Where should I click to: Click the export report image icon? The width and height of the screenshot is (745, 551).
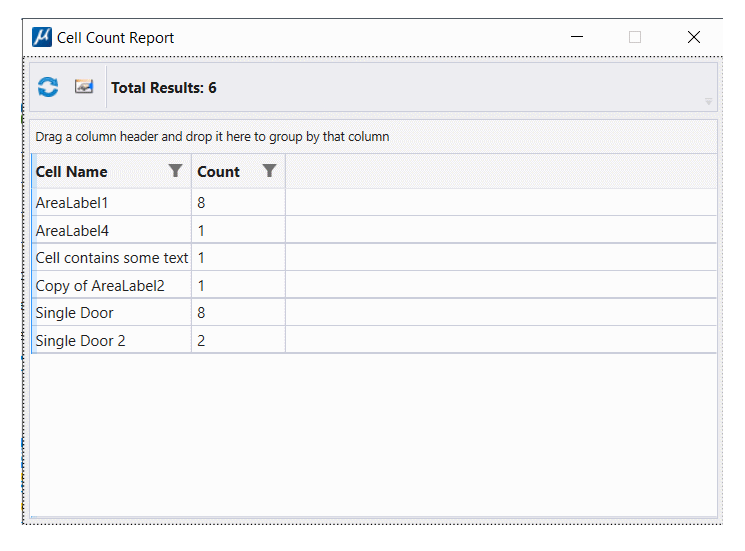click(84, 86)
